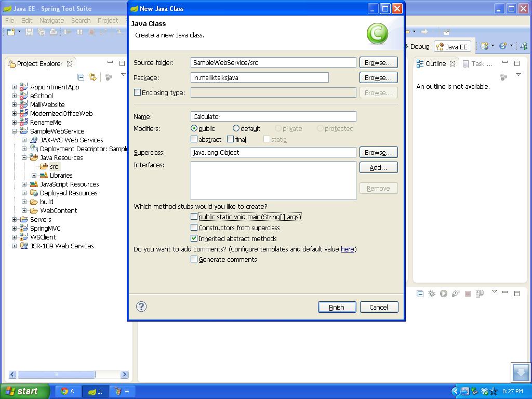Click the Spring 'S' new toolbar icon
This screenshot has height=399, width=532.
click(x=503, y=46)
